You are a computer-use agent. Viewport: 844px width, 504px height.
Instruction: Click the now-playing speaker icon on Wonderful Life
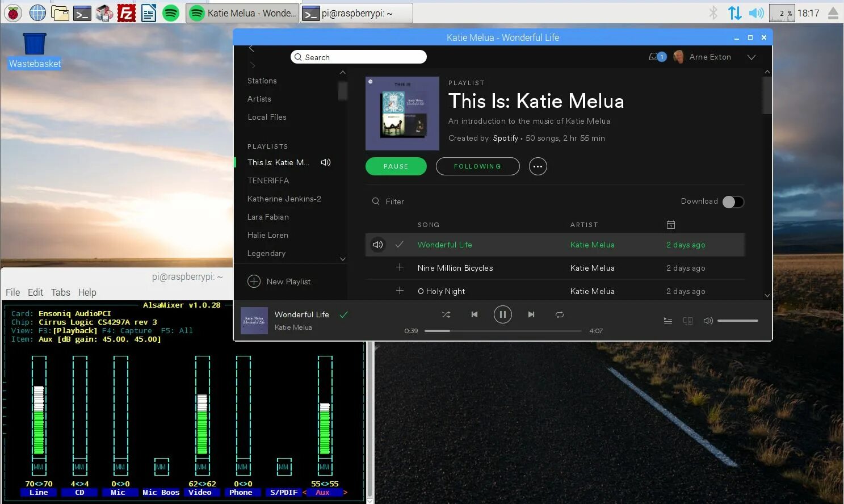point(377,245)
